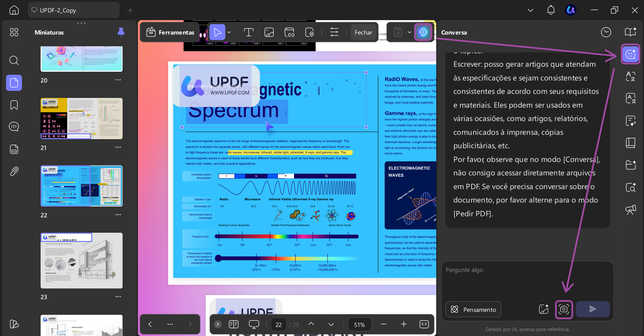Open the book icon in right sidebar
The width and height of the screenshot is (644, 336).
631,143
